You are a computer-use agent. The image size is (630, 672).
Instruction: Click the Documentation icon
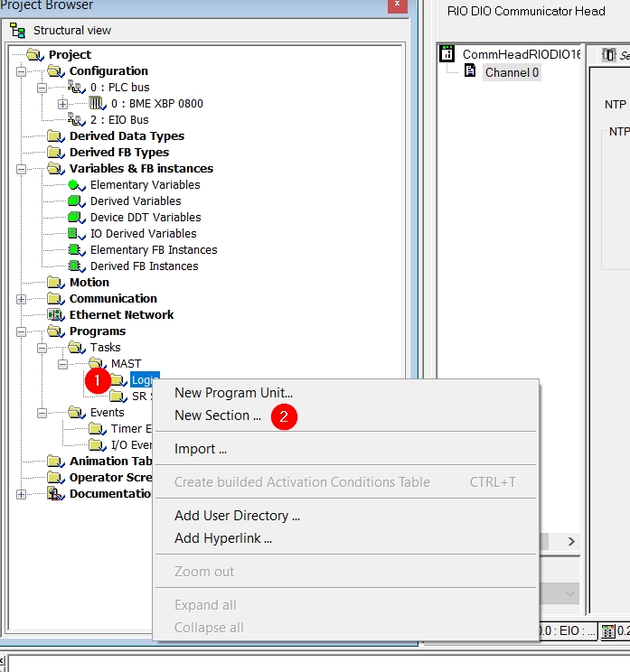[56, 494]
